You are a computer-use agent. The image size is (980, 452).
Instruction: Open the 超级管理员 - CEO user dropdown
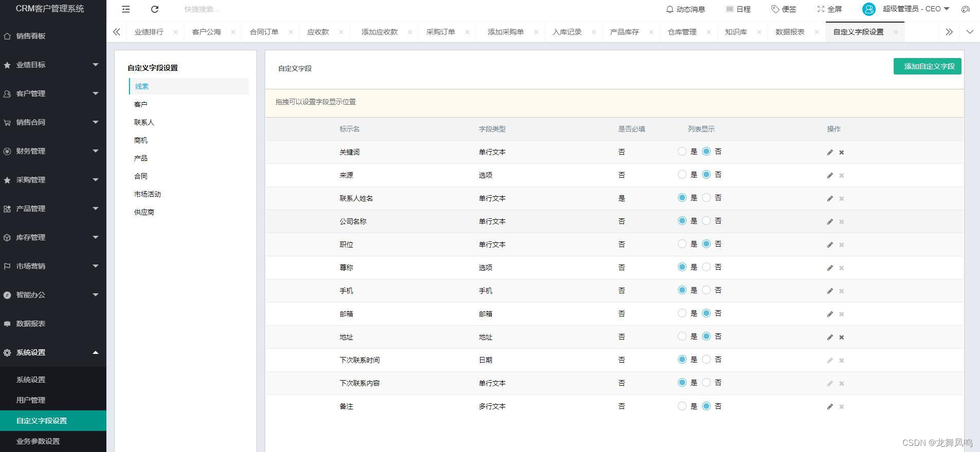[x=916, y=9]
